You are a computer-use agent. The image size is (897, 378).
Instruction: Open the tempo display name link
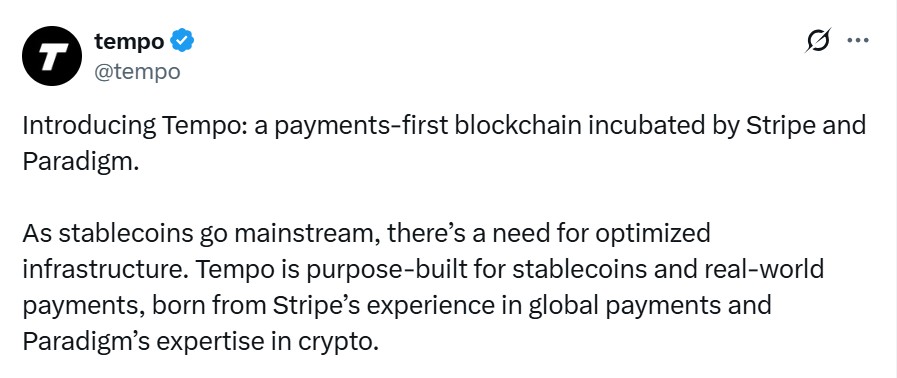pyautogui.click(x=129, y=41)
